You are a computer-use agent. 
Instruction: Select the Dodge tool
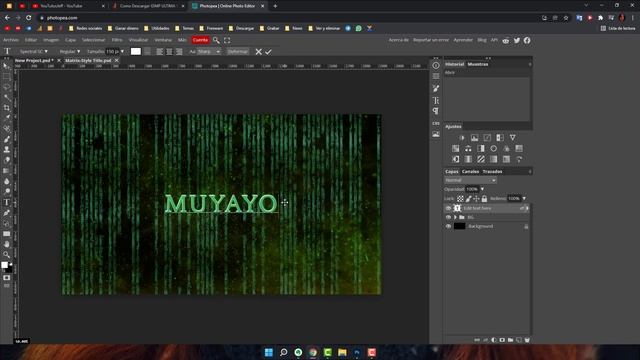(x=6, y=191)
